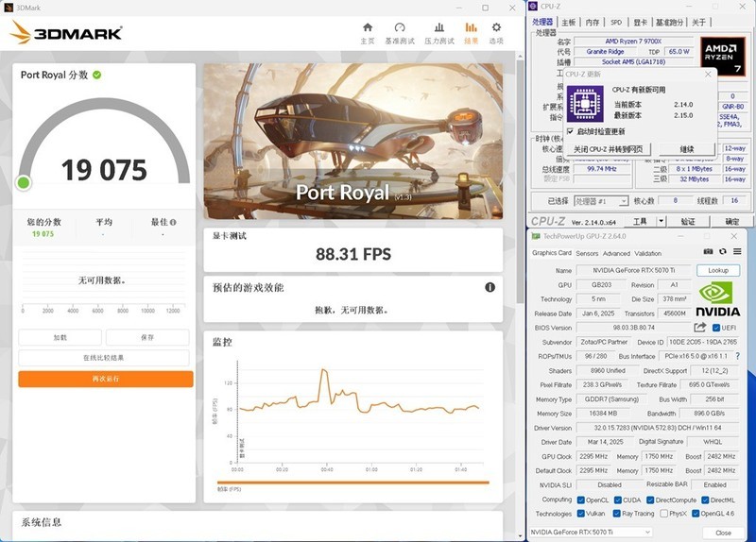Click CPU-Z chip icon in update dialog
Viewport: 756px width, 542px height.
point(585,104)
